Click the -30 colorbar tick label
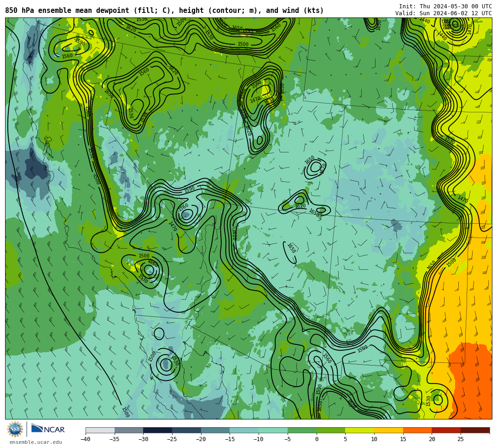497x448 pixels. coord(143,439)
